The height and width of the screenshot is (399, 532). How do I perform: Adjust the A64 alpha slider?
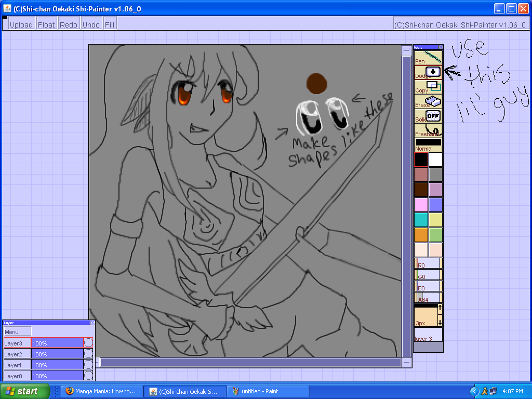click(x=428, y=298)
